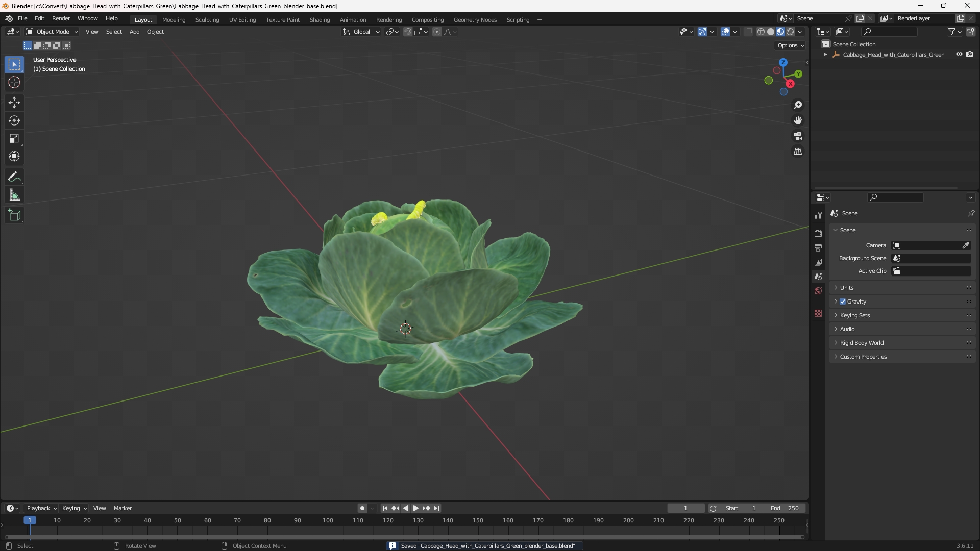Select the Measure tool

pyautogui.click(x=14, y=195)
